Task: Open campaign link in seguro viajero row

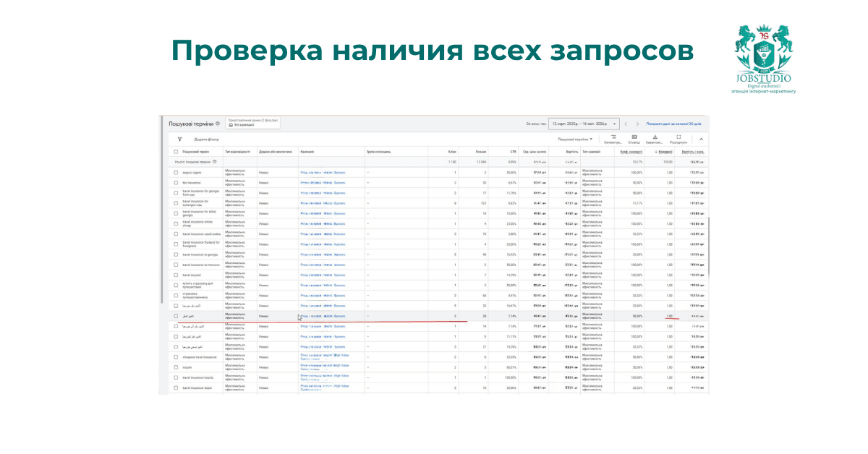Action: 323,173
